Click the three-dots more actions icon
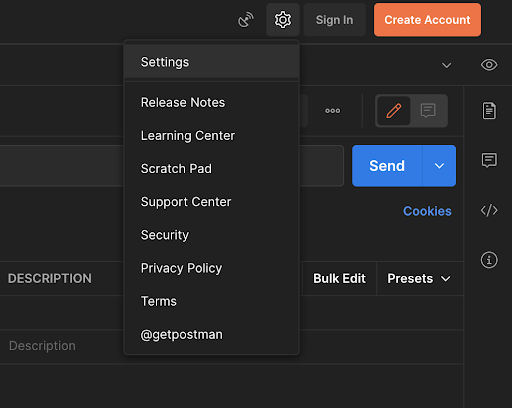 click(x=333, y=111)
